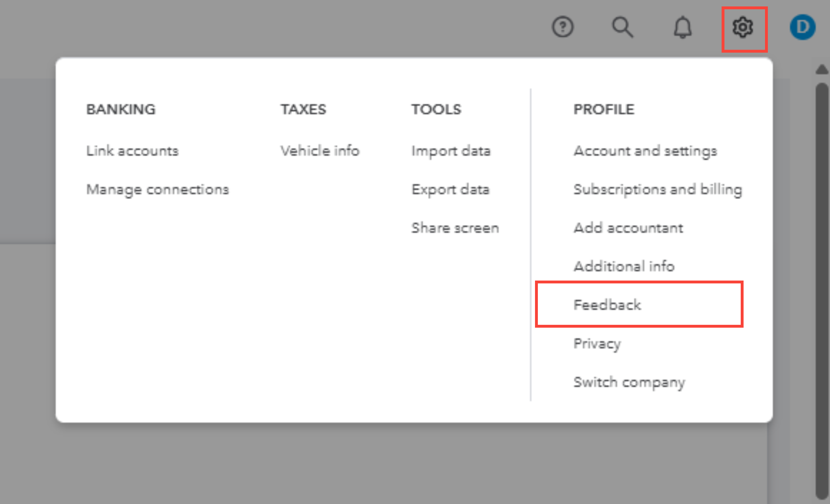Click the vertical scrollbar thumb
Screen dimensions: 830x504
pyautogui.click(x=822, y=291)
